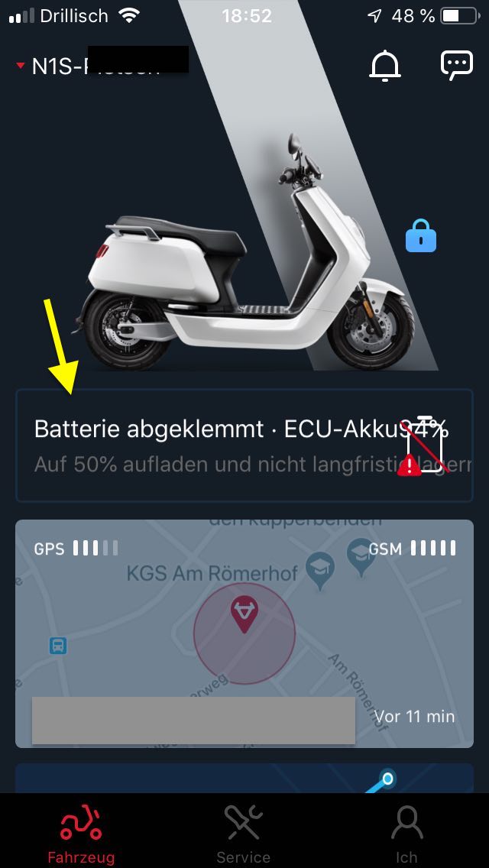Tap the bus stop map icon
The width and height of the screenshot is (489, 868).
click(x=58, y=646)
